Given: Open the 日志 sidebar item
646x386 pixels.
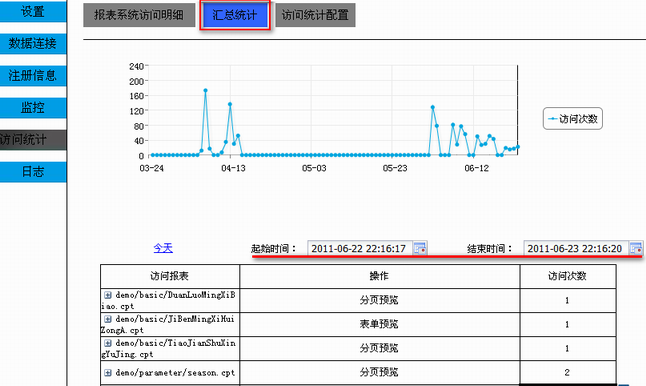Looking at the screenshot, I should point(33,172).
